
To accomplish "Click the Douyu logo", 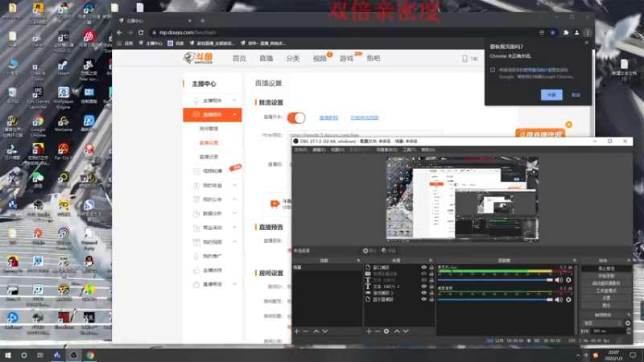I will coord(198,58).
